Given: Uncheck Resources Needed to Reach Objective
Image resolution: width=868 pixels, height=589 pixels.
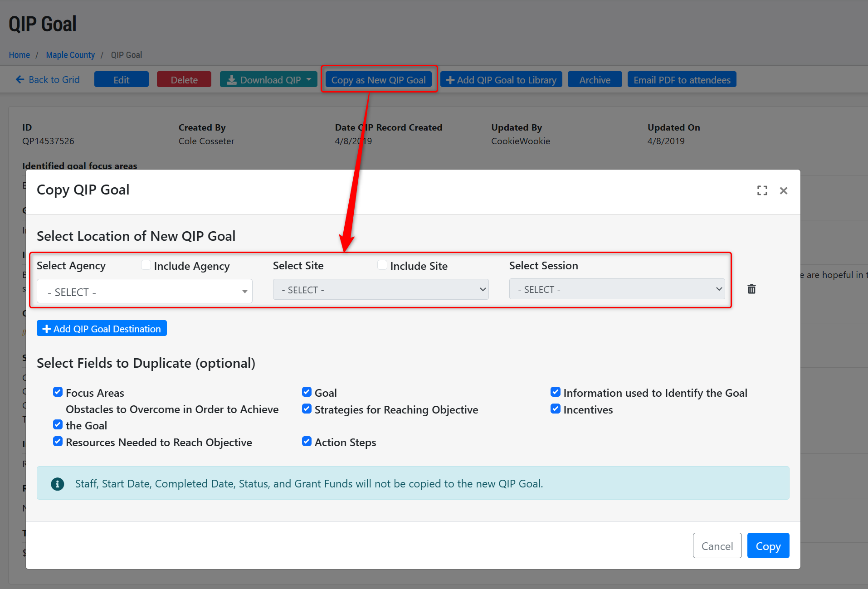Looking at the screenshot, I should [x=58, y=441].
